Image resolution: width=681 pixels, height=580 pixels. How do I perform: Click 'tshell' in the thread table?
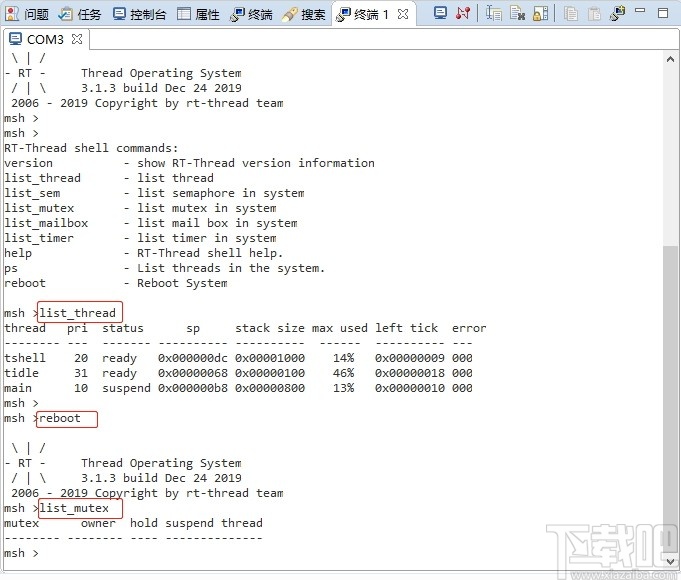pyautogui.click(x=25, y=358)
